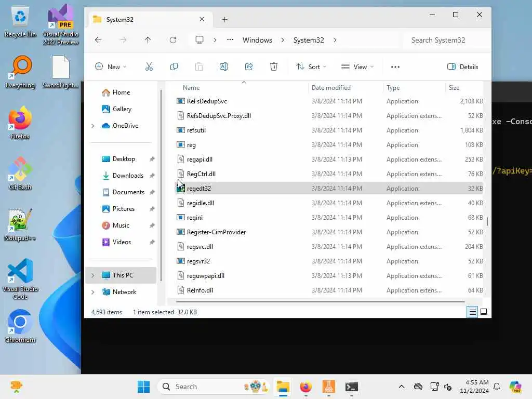Show hidden system tray icons
The width and height of the screenshot is (532, 399).
coord(402,387)
